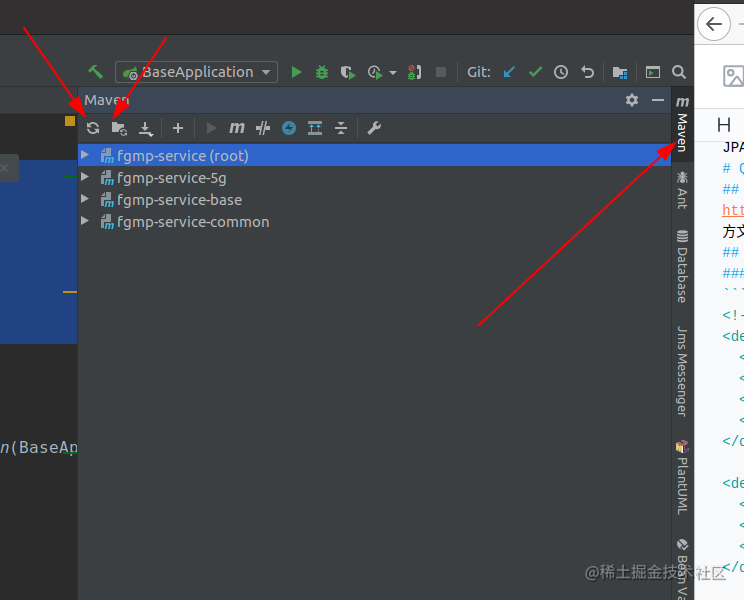Image resolution: width=744 pixels, height=600 pixels.
Task: Expand fgmp-service-common node arrow
Action: click(x=85, y=221)
